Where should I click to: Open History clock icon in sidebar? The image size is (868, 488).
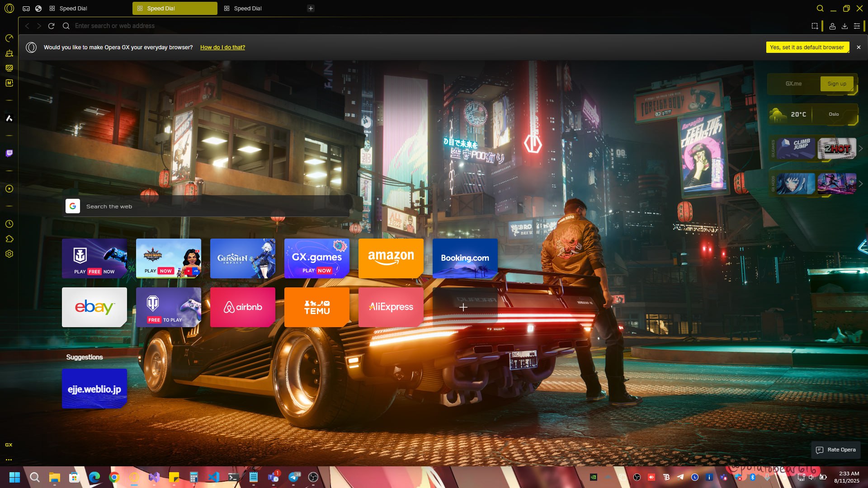9,224
